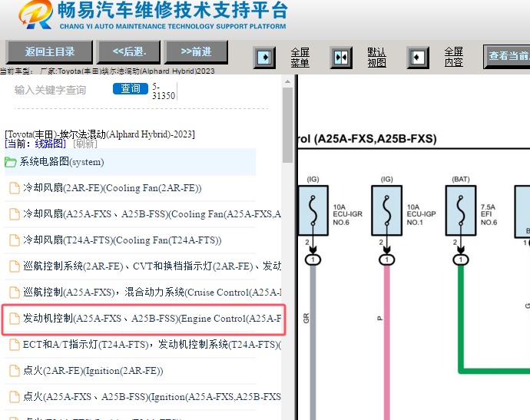Click document icon beside 巡航控制(A25A-FXS)
This screenshot has height=420, width=530.
pos(14,293)
